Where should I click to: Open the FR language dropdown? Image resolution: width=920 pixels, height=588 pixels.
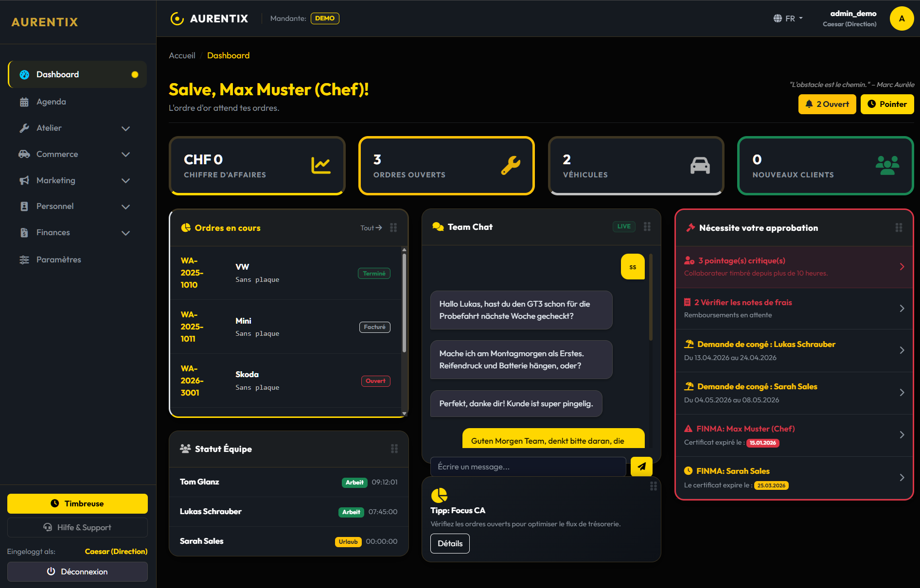[788, 18]
